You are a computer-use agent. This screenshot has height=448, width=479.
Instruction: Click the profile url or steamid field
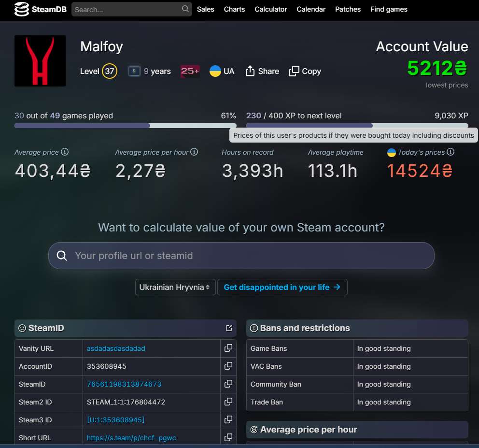point(241,256)
